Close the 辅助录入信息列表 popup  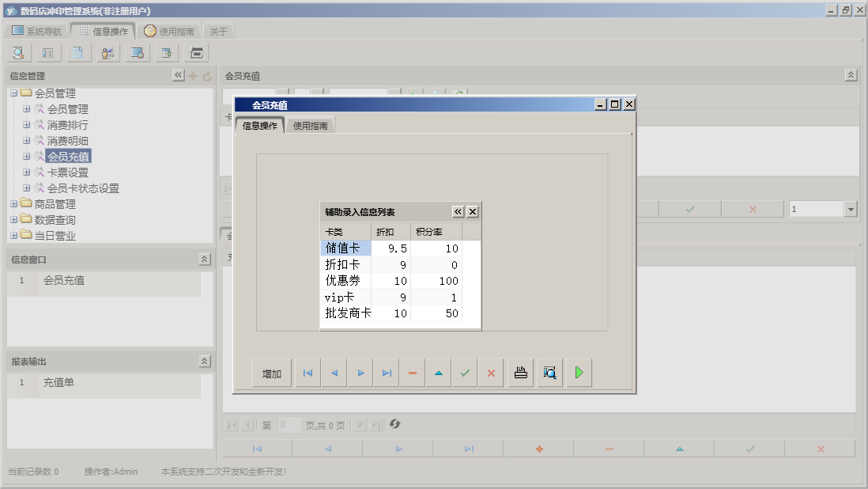tap(472, 211)
